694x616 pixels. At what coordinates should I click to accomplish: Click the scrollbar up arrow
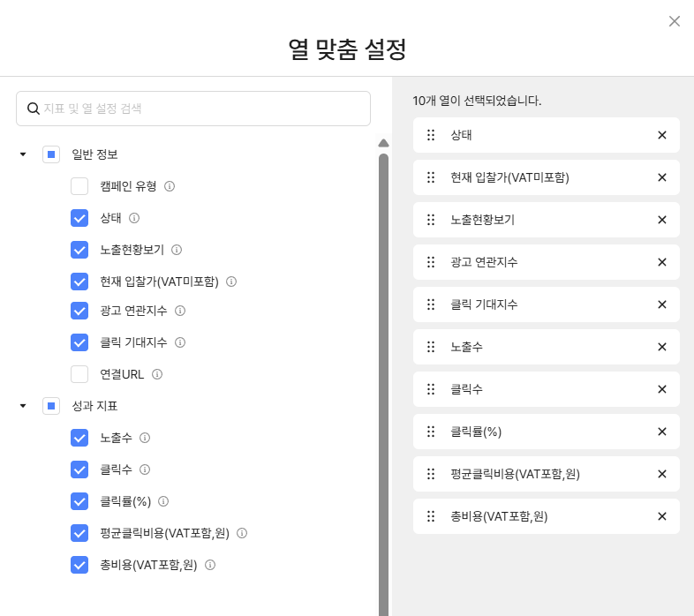click(x=384, y=143)
